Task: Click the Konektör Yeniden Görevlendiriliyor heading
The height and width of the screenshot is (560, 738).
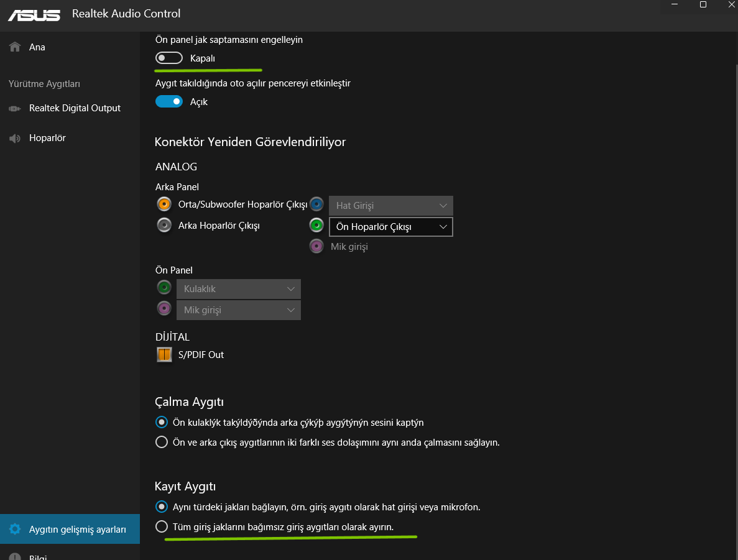Action: tap(250, 142)
